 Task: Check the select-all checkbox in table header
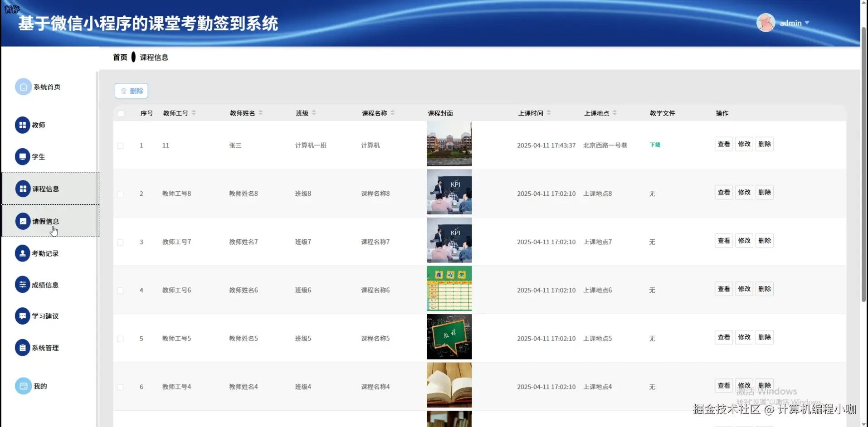[121, 114]
